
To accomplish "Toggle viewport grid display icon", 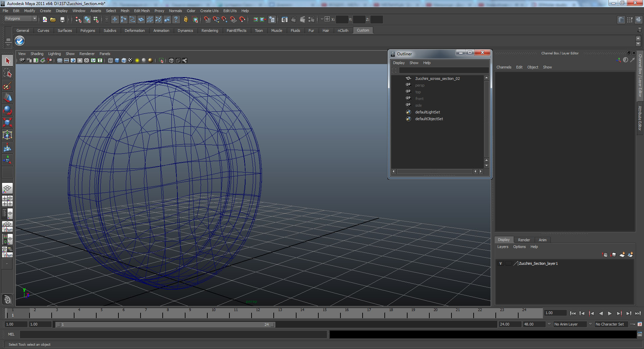I will pyautogui.click(x=60, y=60).
